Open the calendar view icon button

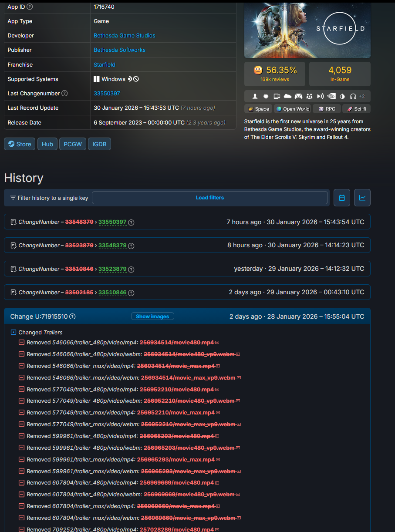click(x=342, y=198)
